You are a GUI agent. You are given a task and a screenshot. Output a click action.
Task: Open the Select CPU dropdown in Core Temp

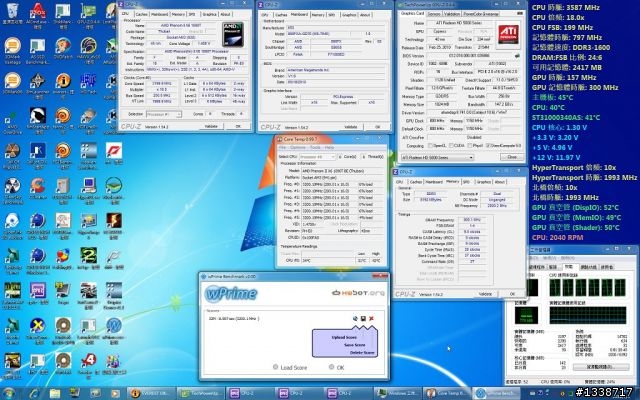pyautogui.click(x=317, y=157)
